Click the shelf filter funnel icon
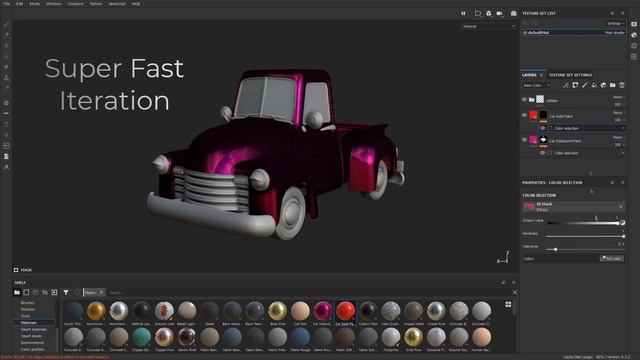640x360 pixels. click(66, 293)
